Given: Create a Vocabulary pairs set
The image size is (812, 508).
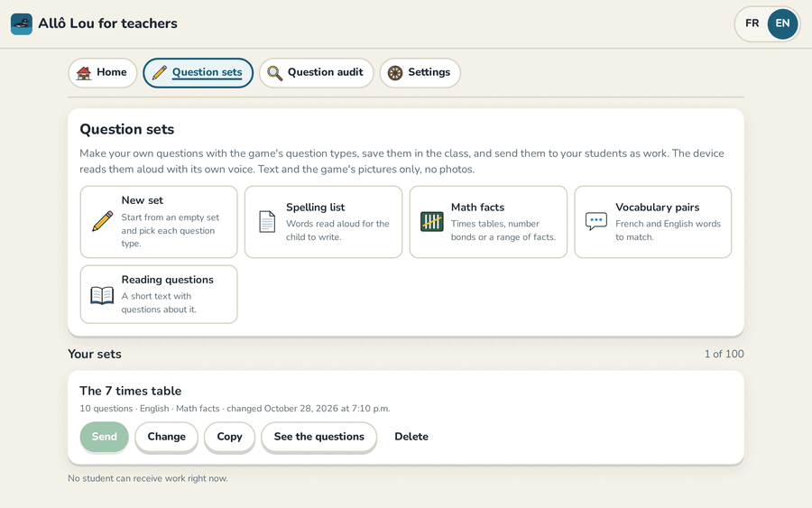Looking at the screenshot, I should click(652, 222).
